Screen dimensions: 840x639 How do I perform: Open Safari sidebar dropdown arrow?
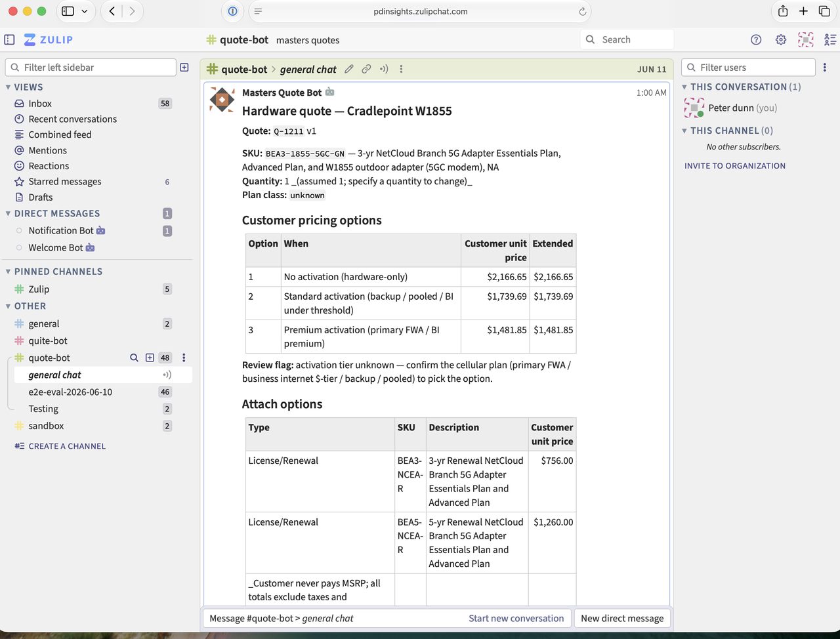coord(85,11)
